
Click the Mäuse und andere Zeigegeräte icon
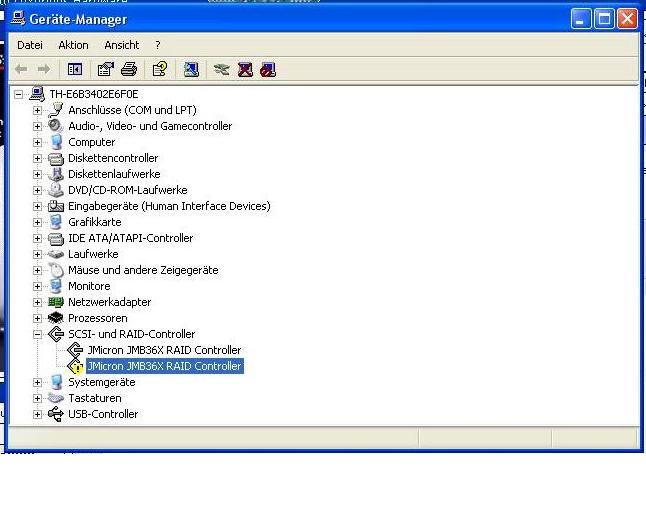click(x=56, y=270)
